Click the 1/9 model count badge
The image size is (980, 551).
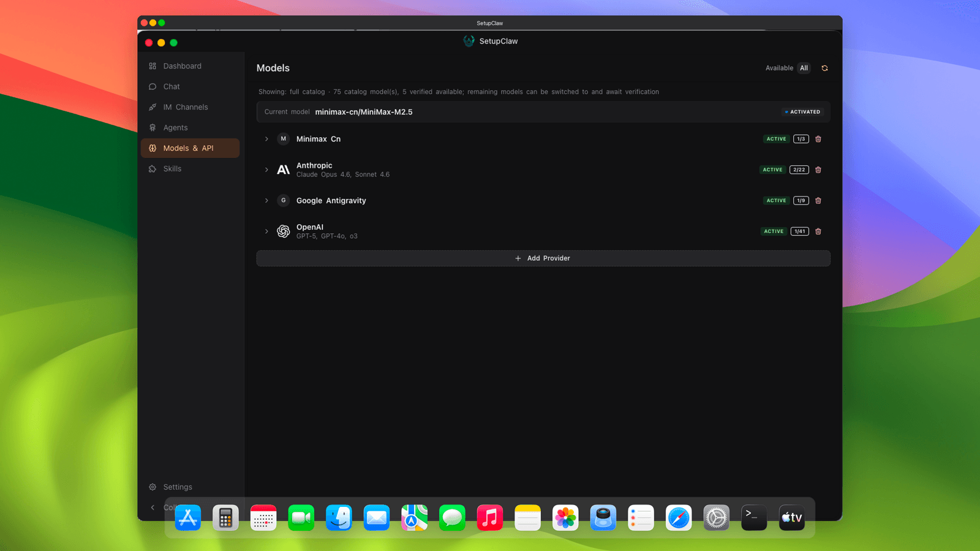801,200
